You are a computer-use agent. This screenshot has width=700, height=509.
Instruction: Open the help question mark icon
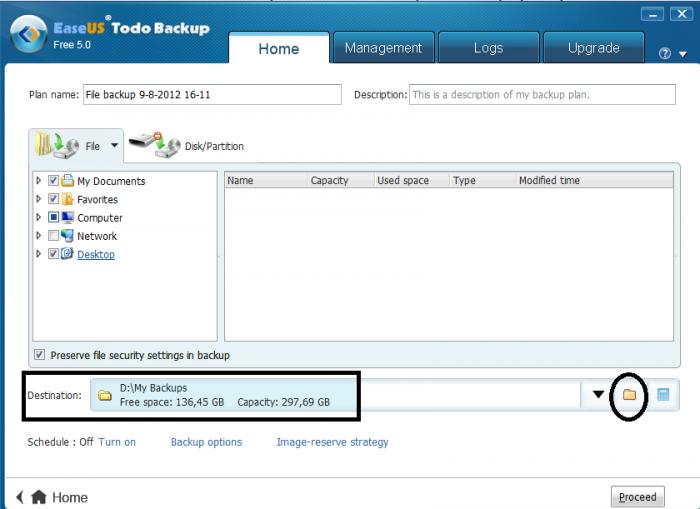click(x=664, y=54)
